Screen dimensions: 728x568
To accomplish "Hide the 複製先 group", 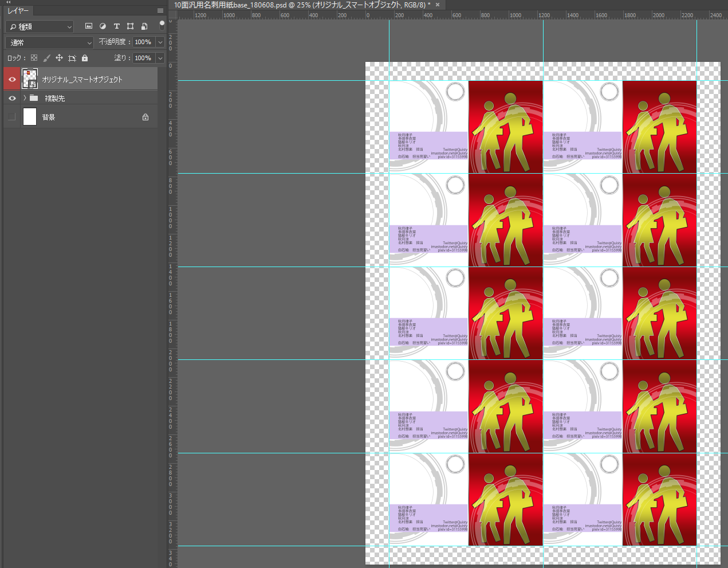I will pyautogui.click(x=12, y=98).
